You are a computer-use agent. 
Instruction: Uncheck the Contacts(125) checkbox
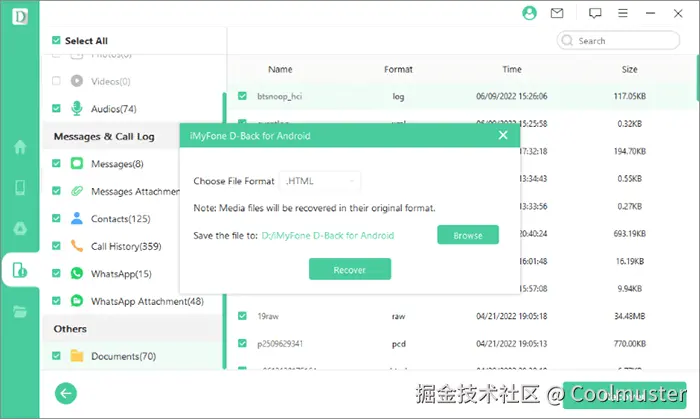56,218
